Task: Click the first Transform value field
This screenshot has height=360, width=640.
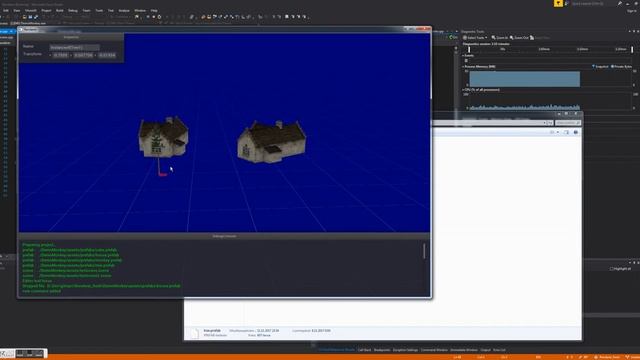Action: coord(60,55)
